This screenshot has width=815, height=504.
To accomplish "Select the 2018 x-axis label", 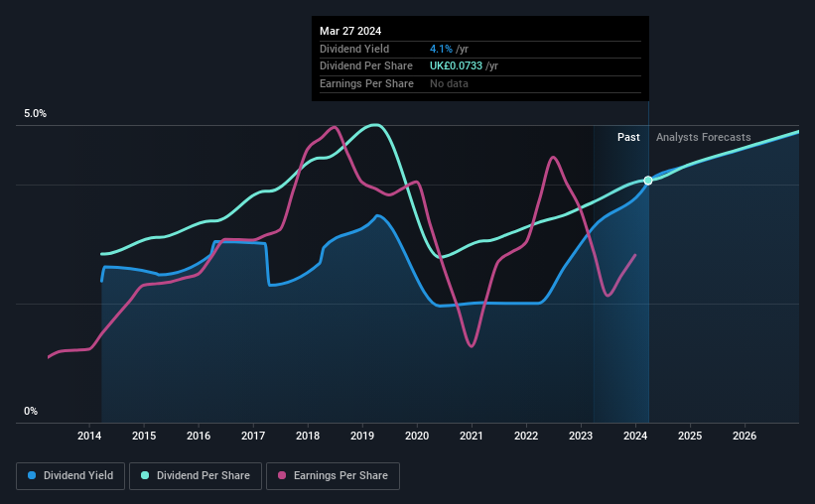I will tap(308, 436).
